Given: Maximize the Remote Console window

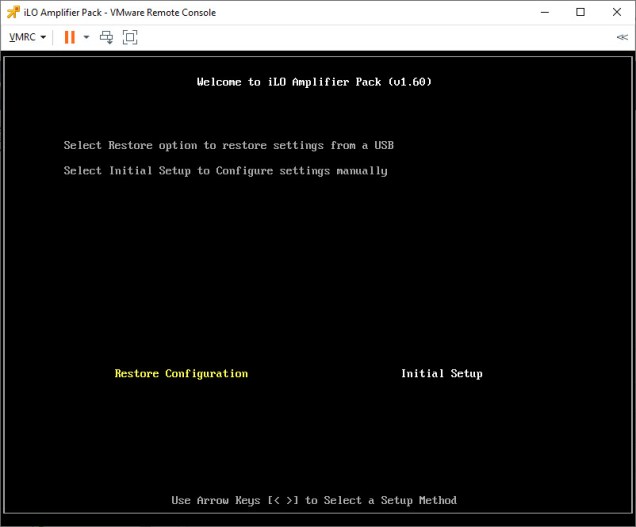Looking at the screenshot, I should point(580,12).
